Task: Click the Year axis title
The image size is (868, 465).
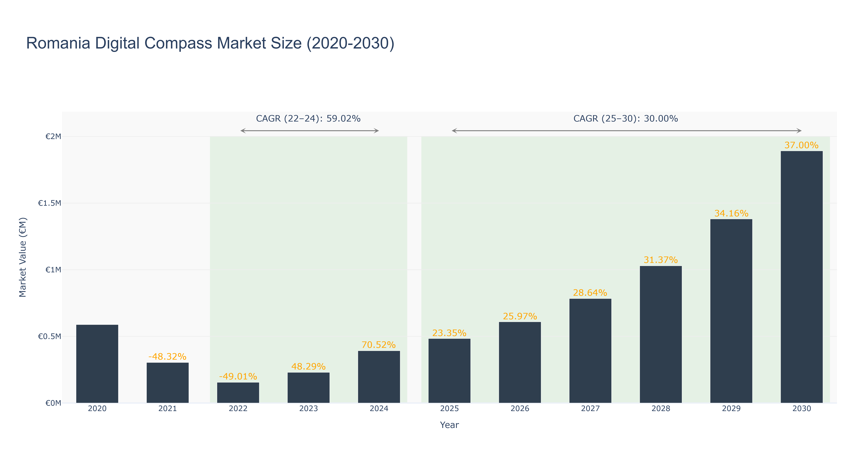Action: click(449, 425)
